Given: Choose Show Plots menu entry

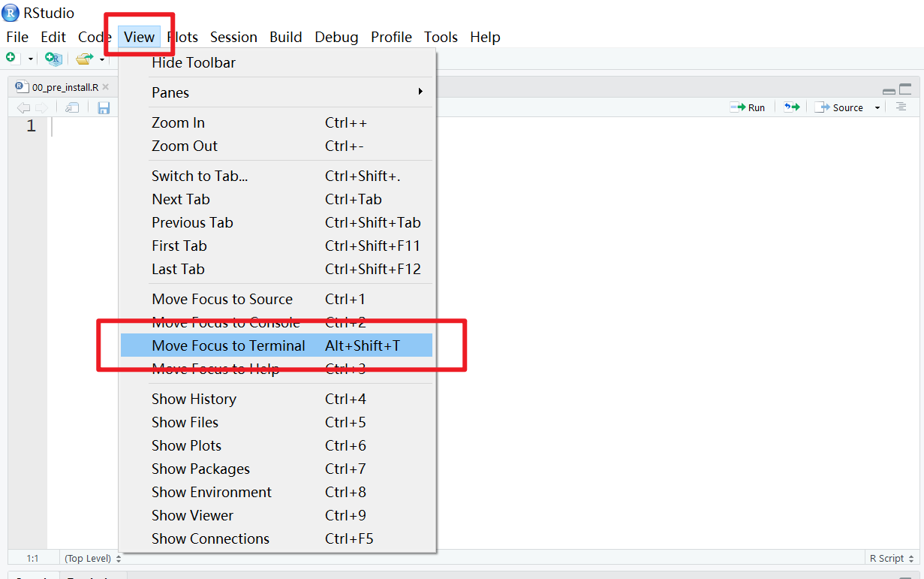Looking at the screenshot, I should point(277,445).
